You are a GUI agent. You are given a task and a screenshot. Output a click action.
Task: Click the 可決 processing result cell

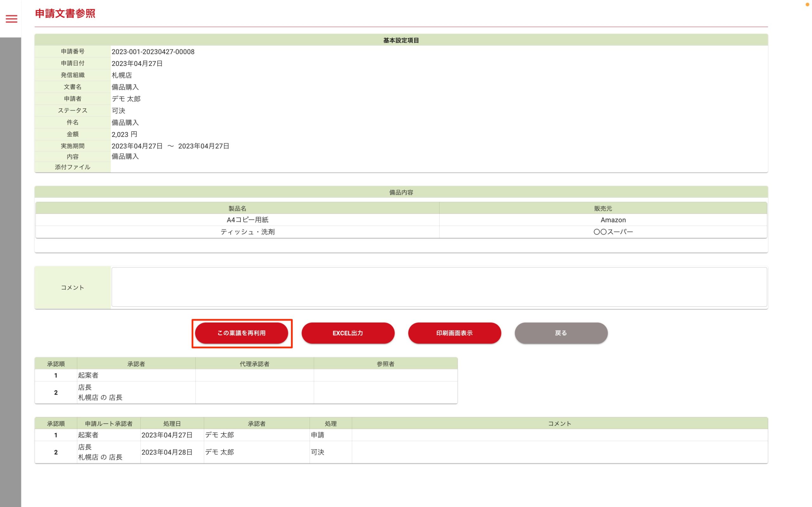318,452
